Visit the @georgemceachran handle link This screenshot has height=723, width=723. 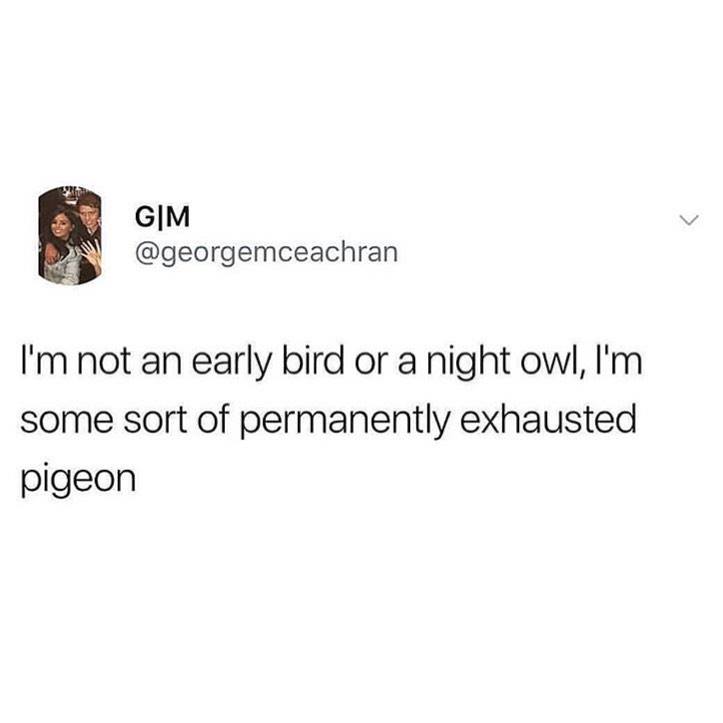pyautogui.click(x=267, y=253)
